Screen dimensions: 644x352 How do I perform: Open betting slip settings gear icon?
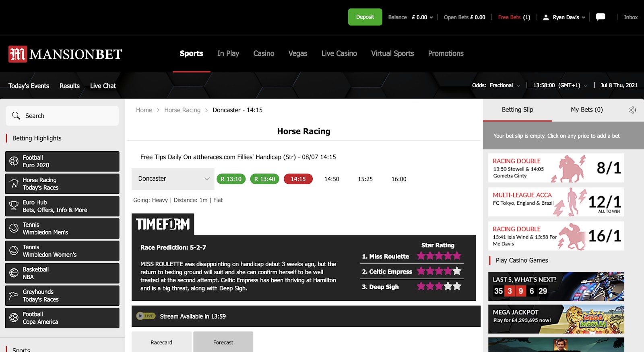click(x=632, y=110)
